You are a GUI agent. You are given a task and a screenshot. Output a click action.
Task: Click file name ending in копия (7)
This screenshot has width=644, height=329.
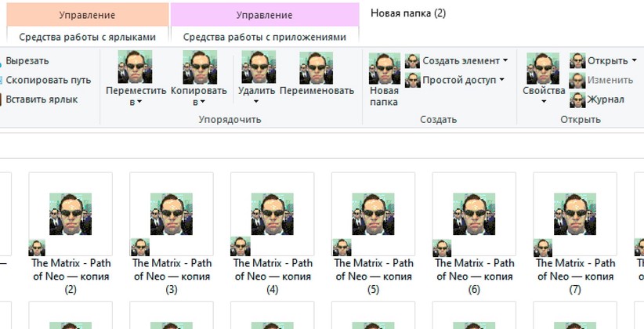coord(575,276)
